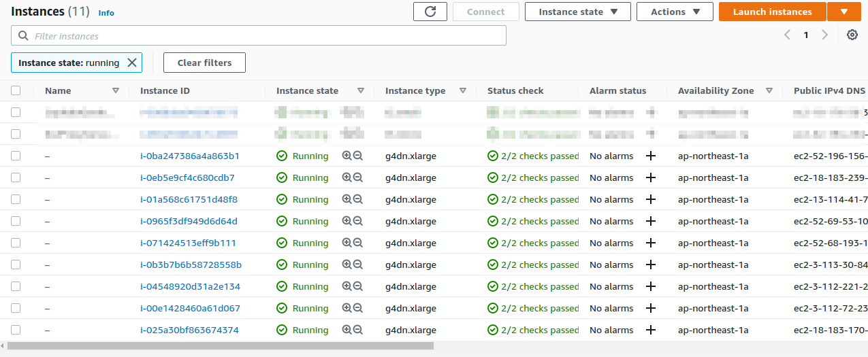Click the Instance state: running filter chip
This screenshot has height=357, width=868.
(76, 63)
